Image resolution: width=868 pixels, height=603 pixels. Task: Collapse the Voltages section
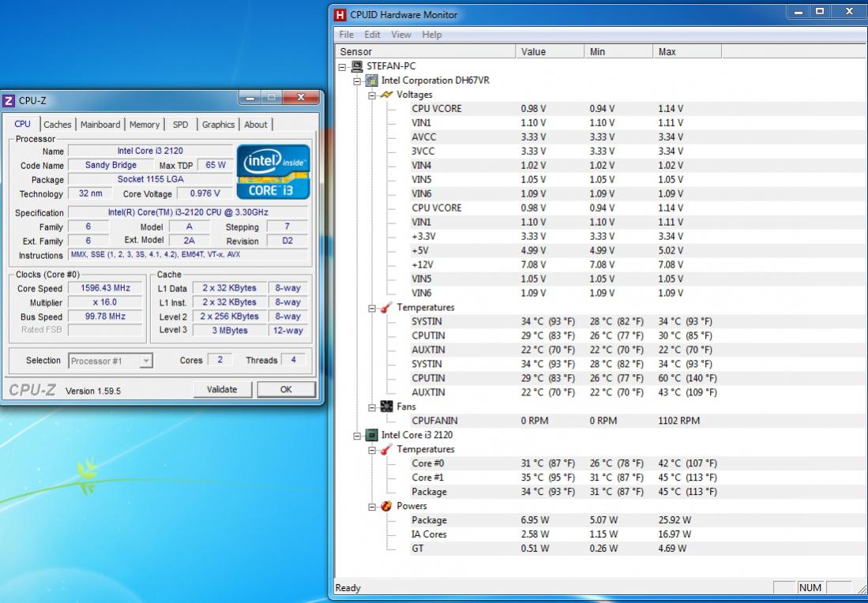(x=372, y=96)
